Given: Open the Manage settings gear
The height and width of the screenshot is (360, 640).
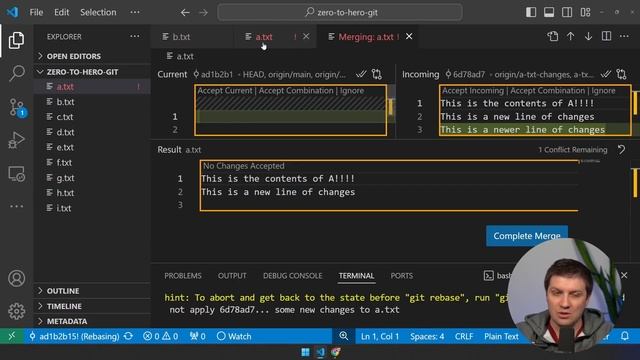Looking at the screenshot, I should click(x=16, y=311).
